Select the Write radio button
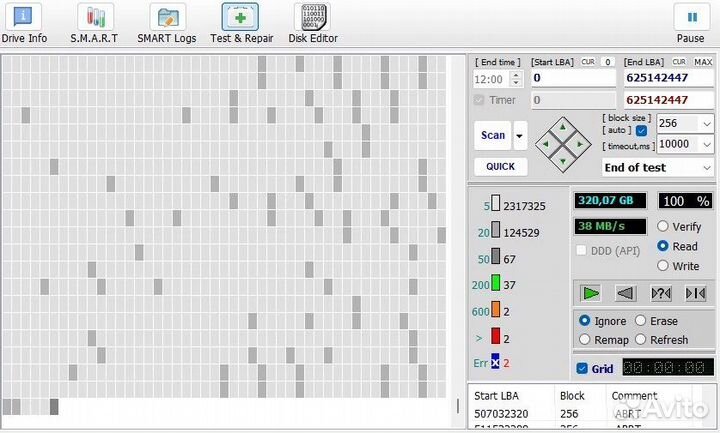 click(663, 265)
